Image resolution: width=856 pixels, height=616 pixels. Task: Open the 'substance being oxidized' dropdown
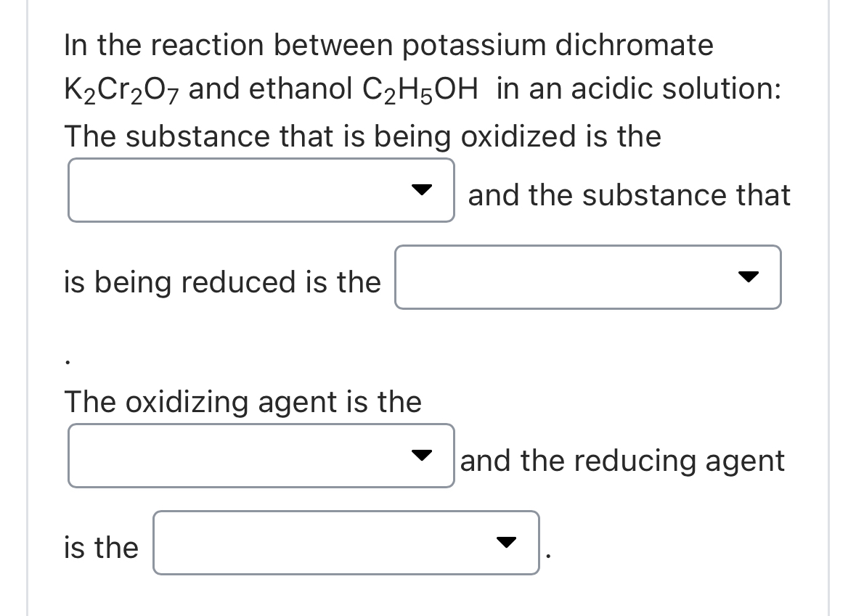tap(261, 189)
